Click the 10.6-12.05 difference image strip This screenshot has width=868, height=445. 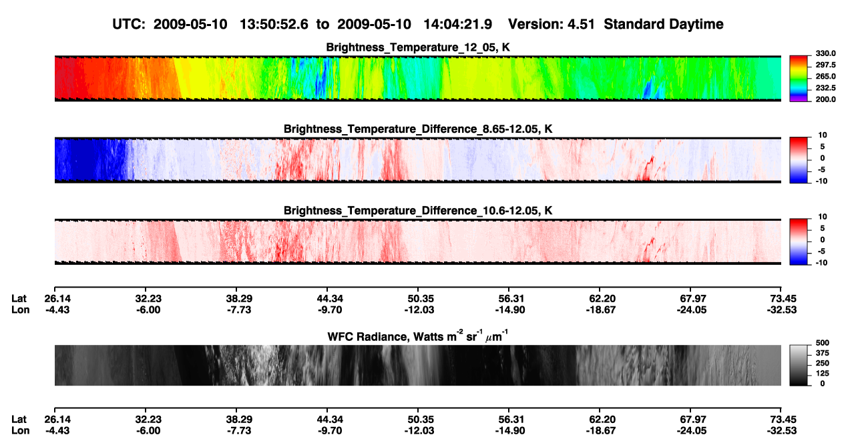coord(417,242)
